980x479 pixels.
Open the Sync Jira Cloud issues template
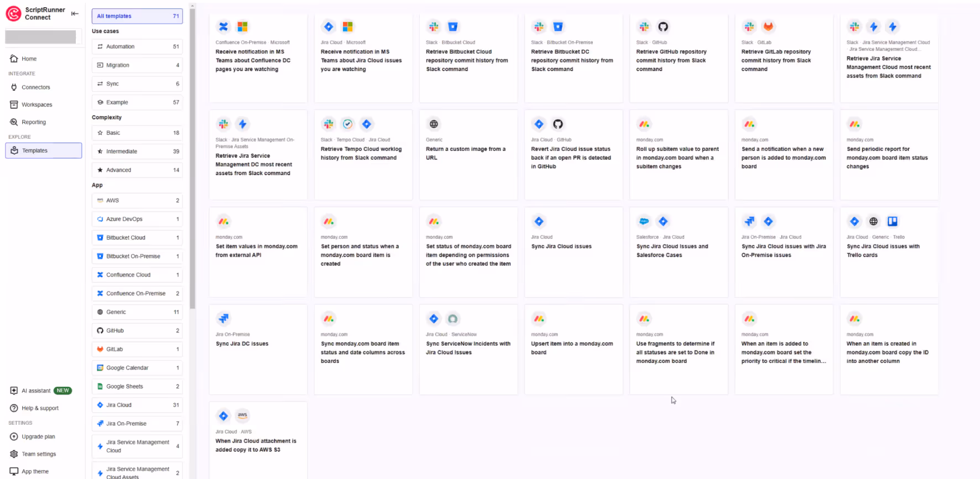(574, 252)
